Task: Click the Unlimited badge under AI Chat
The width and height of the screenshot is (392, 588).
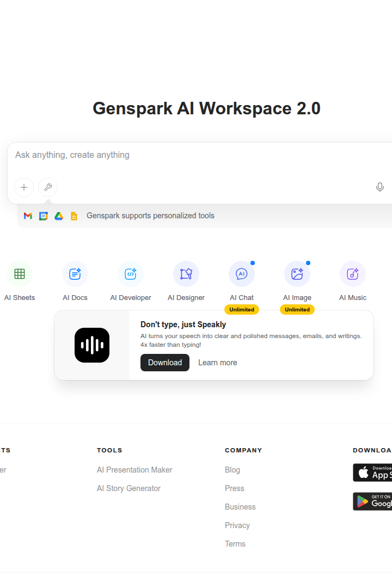Action: click(x=242, y=310)
